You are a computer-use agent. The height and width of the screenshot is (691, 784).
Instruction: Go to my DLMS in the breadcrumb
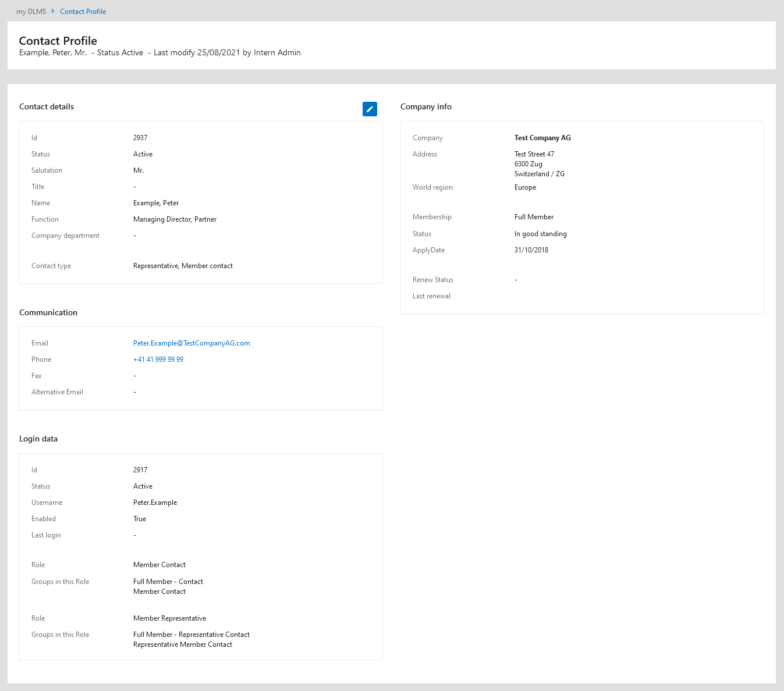tap(31, 12)
